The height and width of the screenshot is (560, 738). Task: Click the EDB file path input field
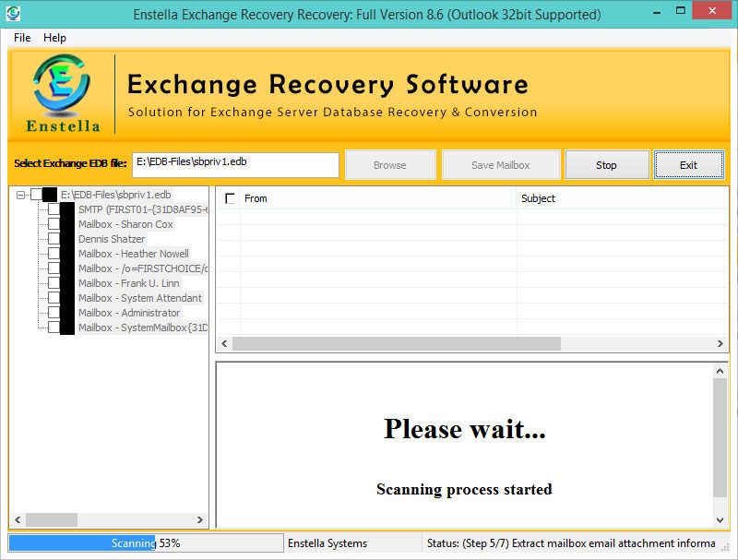click(x=235, y=165)
